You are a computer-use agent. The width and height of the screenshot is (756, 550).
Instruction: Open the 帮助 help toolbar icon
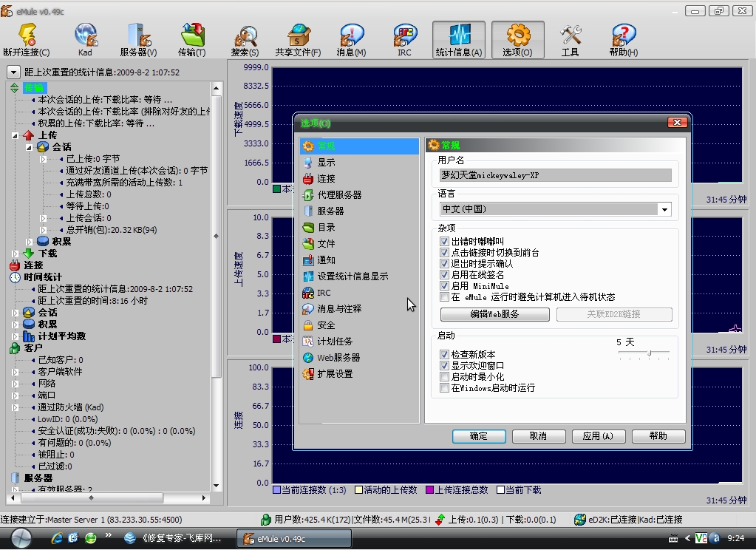624,40
